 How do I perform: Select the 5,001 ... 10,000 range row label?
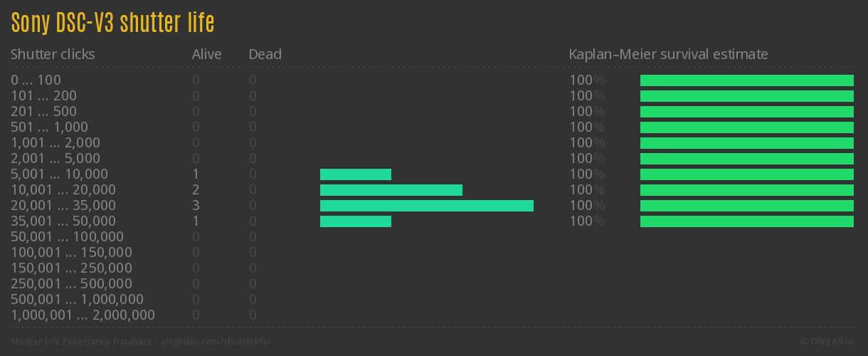59,174
